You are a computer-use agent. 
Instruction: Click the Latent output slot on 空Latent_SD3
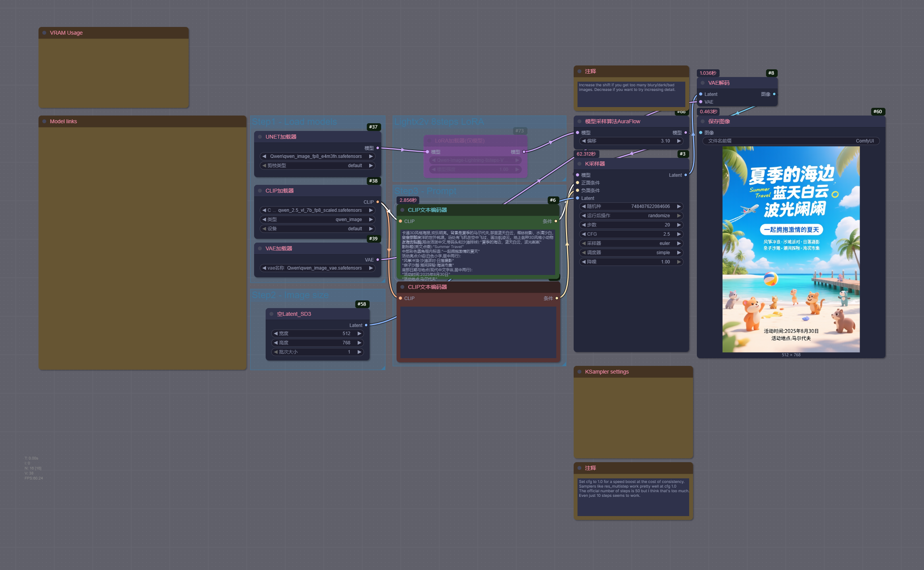[x=366, y=325]
